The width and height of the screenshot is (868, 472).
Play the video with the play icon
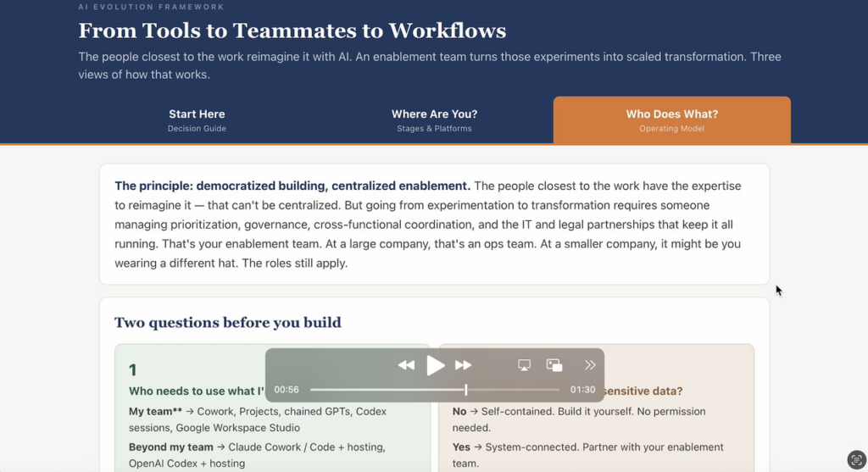pos(436,365)
